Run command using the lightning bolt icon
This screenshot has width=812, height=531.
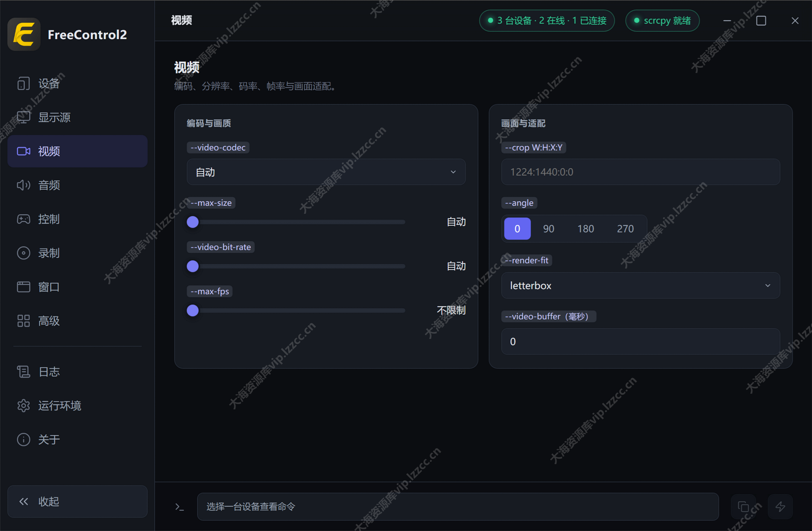click(x=780, y=507)
